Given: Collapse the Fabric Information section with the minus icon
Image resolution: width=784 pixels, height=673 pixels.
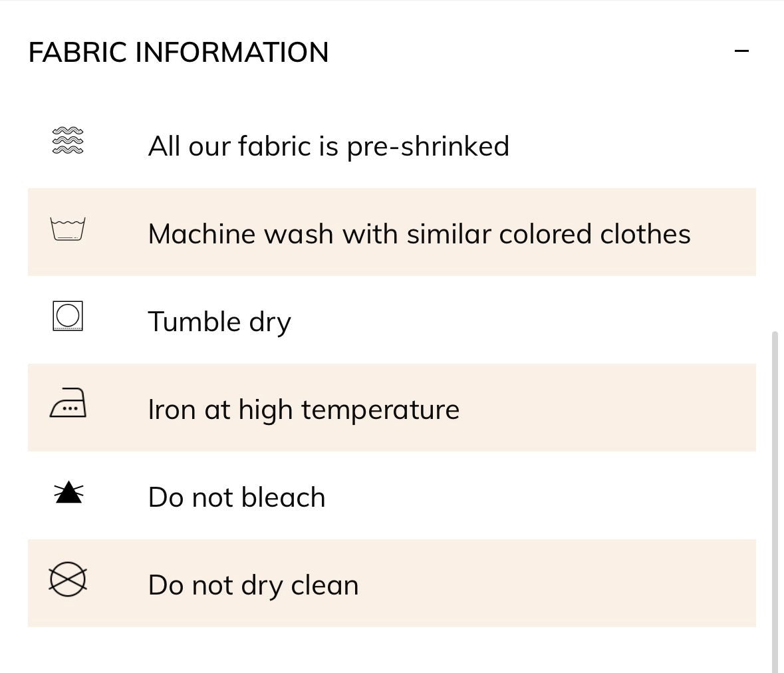Looking at the screenshot, I should click(x=741, y=51).
